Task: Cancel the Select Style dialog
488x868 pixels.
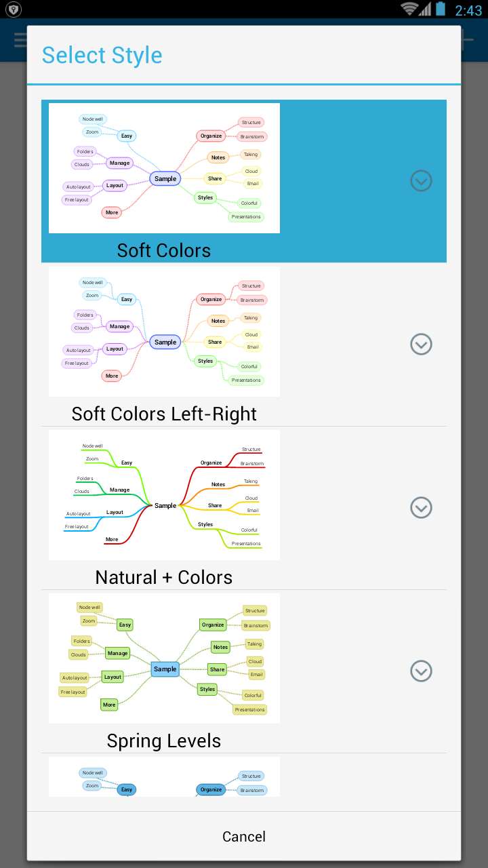Action: [x=244, y=837]
